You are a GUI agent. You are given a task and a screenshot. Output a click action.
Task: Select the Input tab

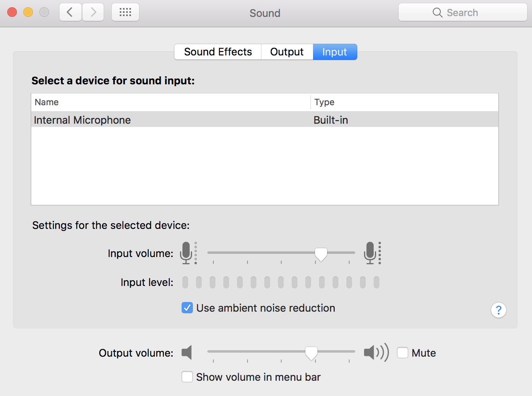coord(335,52)
